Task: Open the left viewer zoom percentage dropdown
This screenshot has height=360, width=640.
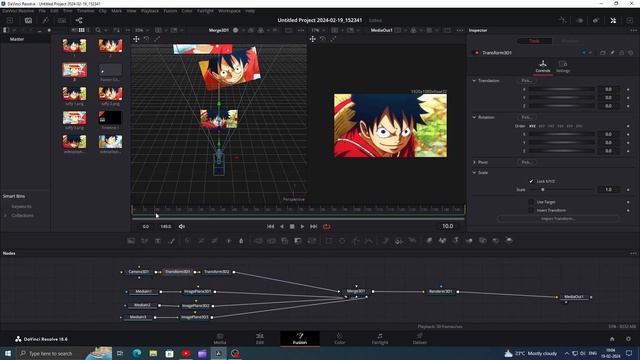Action: [142, 30]
